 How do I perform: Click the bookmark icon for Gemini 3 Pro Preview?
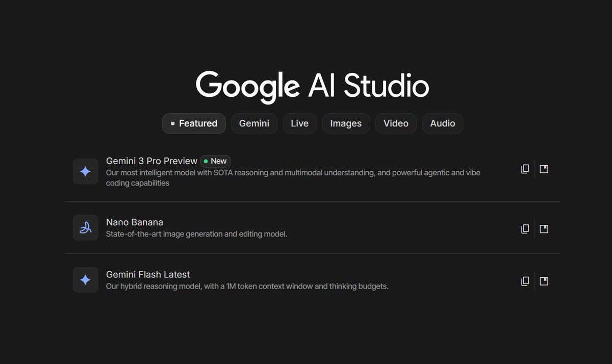(x=544, y=169)
